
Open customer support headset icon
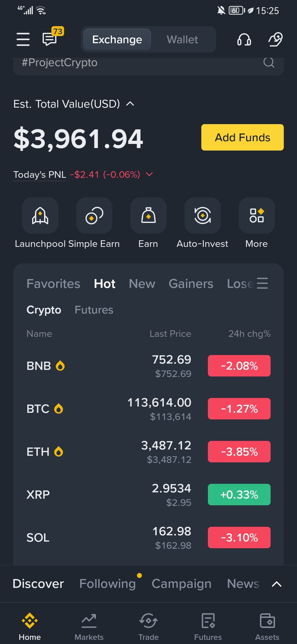click(244, 39)
